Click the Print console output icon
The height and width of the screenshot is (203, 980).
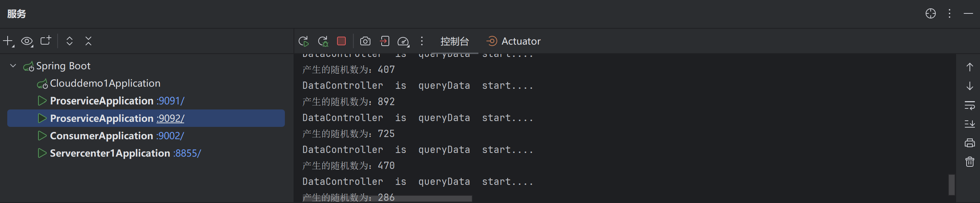[969, 143]
